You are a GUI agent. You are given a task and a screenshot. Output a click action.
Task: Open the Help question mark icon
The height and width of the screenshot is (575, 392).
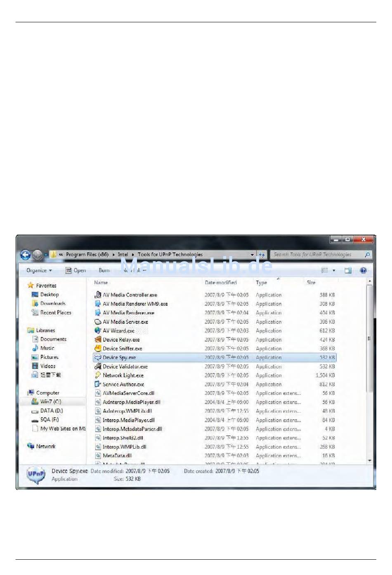click(363, 271)
